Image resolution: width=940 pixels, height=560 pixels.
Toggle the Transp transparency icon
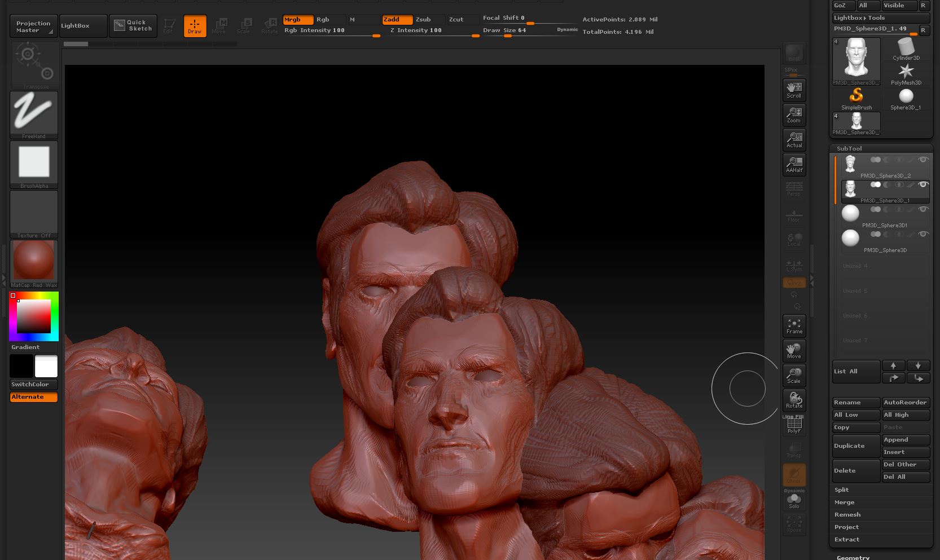click(794, 449)
